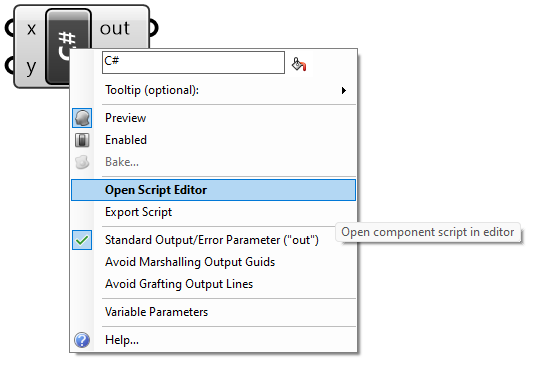Toggle the Standard Output/Error Parameter checkmark
Image resolution: width=545 pixels, height=365 pixels.
[82, 240]
